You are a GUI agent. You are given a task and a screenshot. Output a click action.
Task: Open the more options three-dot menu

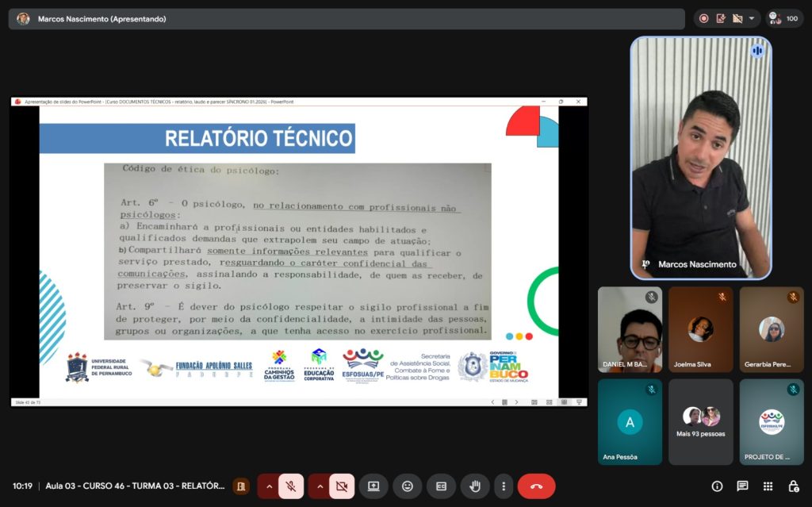pos(503,486)
